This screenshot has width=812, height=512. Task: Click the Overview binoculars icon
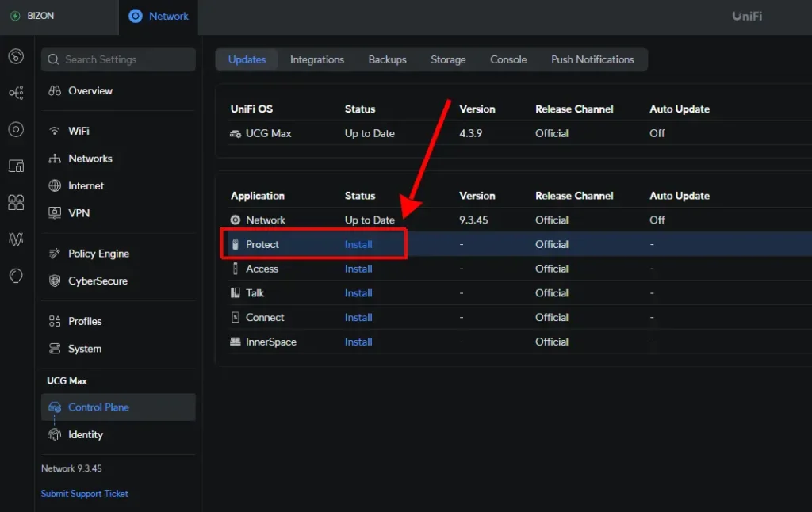coord(55,90)
